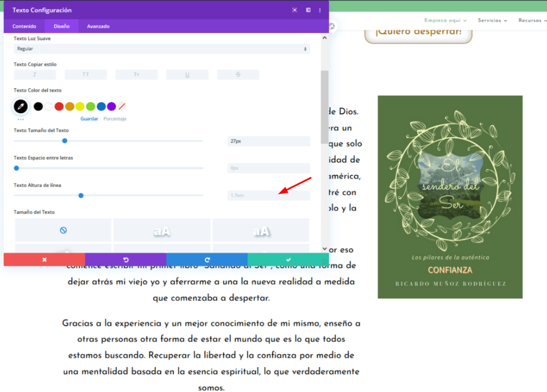Click the three dots below color picker
The width and height of the screenshot is (547, 392).
pyautogui.click(x=21, y=119)
